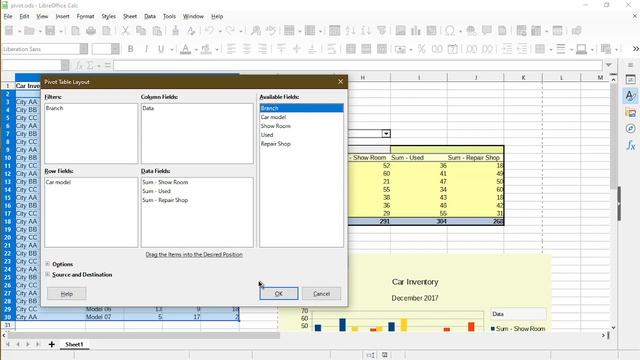Click the Special Character omega icon
This screenshot has height=360, width=640.
click(450, 31)
